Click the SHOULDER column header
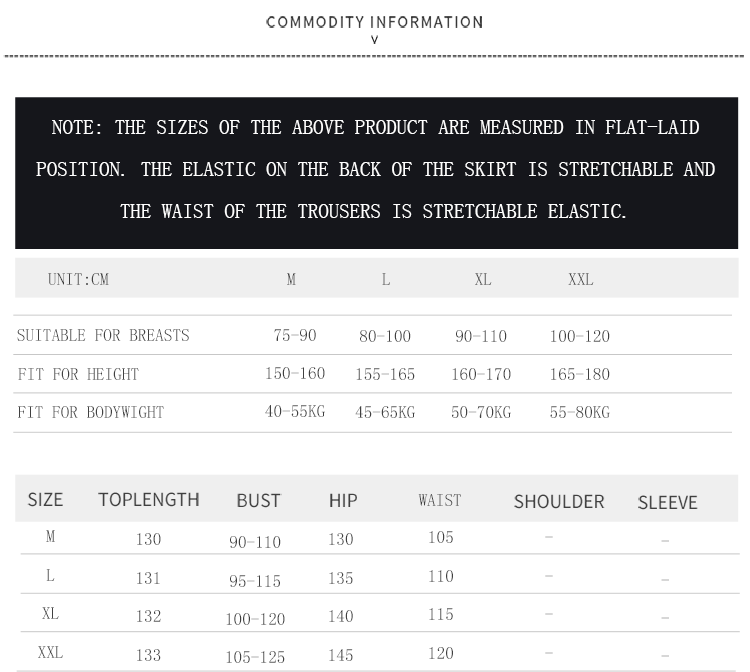This screenshot has height=672, width=750. [559, 501]
